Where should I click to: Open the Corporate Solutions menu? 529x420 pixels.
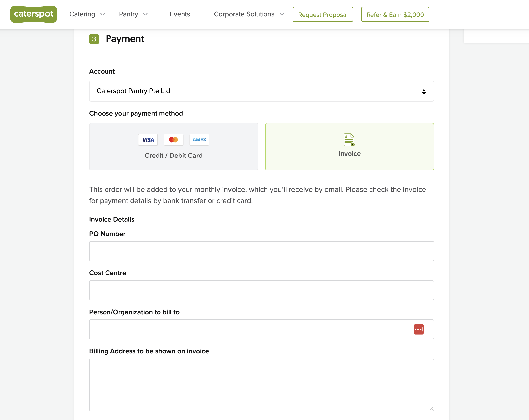pos(244,14)
